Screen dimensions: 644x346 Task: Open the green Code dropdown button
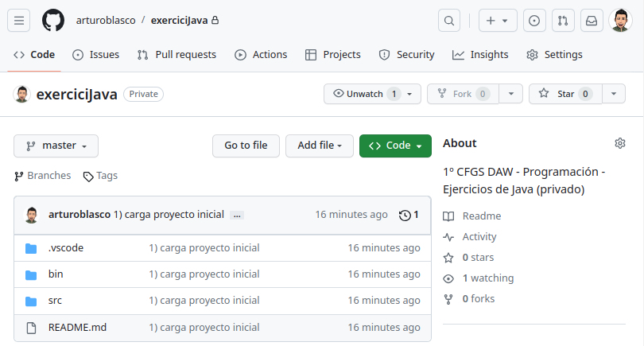(395, 146)
